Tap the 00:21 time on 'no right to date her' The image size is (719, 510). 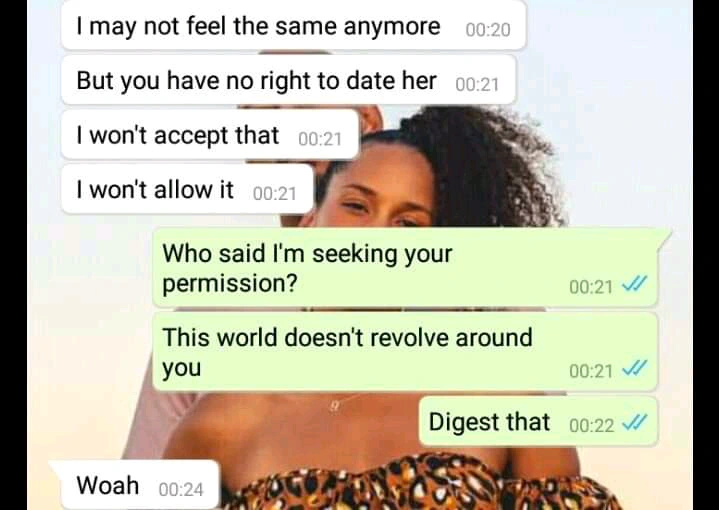pos(477,84)
